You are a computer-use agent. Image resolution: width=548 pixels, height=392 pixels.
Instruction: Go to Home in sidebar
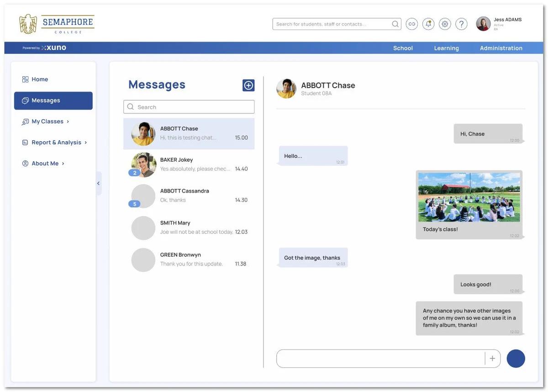[40, 79]
